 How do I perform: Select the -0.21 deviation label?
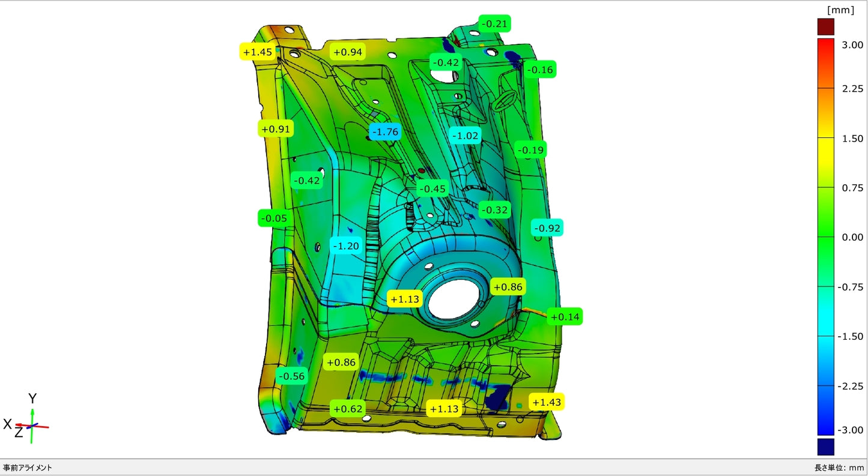495,25
